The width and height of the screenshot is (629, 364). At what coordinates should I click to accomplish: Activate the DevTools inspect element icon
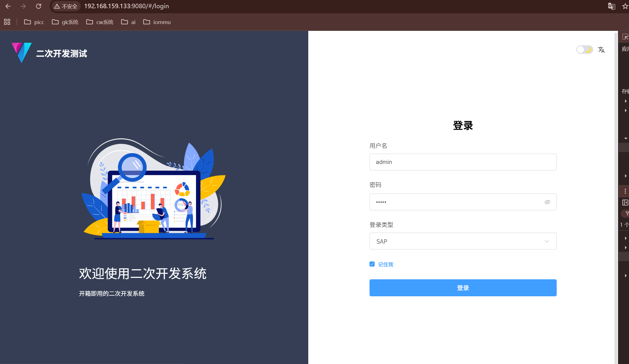(625, 37)
